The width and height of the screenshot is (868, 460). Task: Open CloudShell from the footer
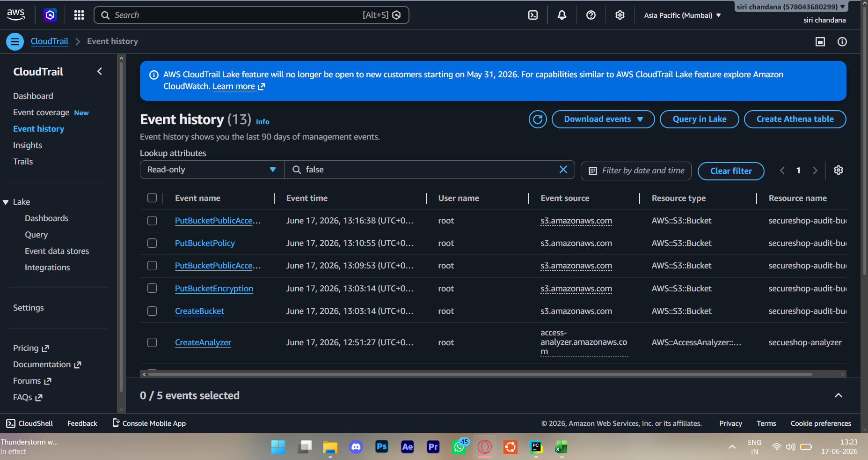(x=29, y=423)
